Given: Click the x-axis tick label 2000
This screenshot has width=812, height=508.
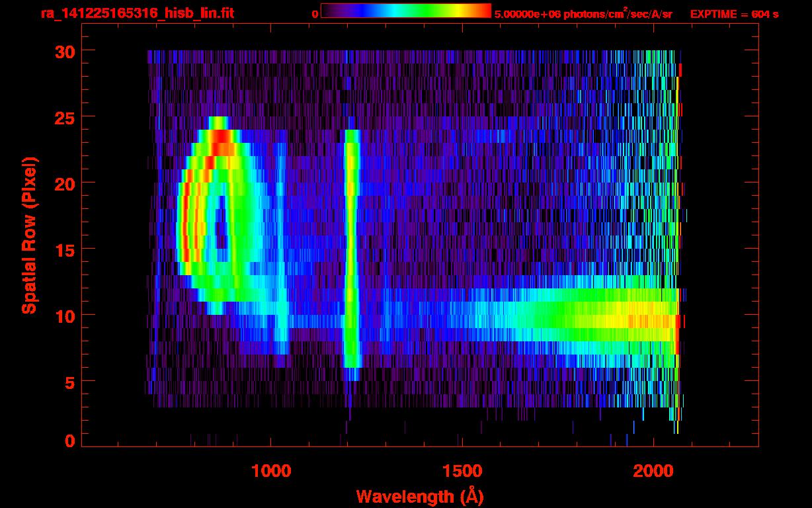Looking at the screenshot, I should coord(653,471).
